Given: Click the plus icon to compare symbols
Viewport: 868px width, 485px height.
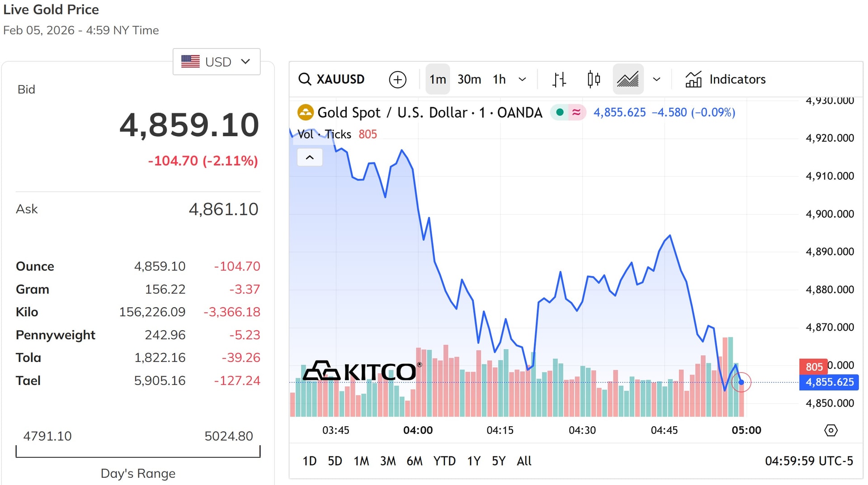Looking at the screenshot, I should [397, 79].
